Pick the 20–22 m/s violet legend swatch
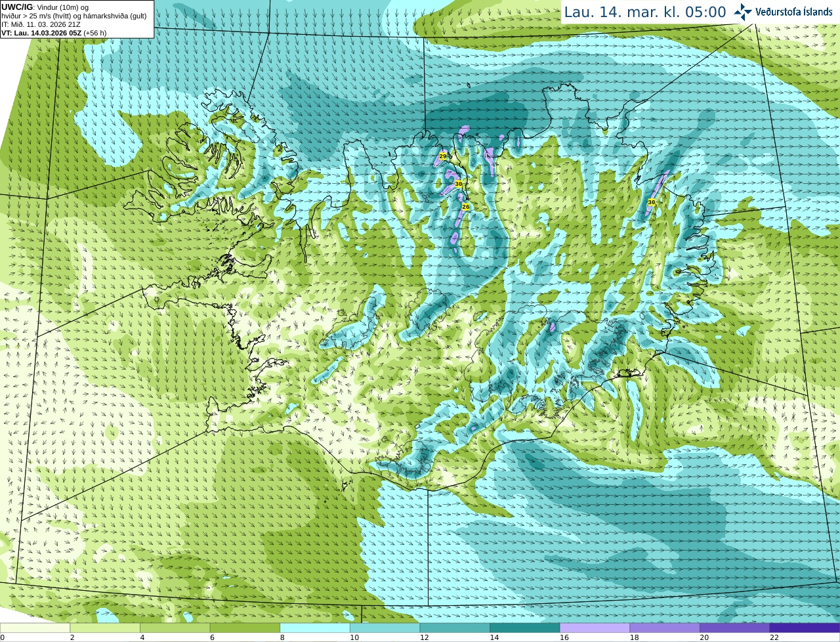 click(x=735, y=628)
